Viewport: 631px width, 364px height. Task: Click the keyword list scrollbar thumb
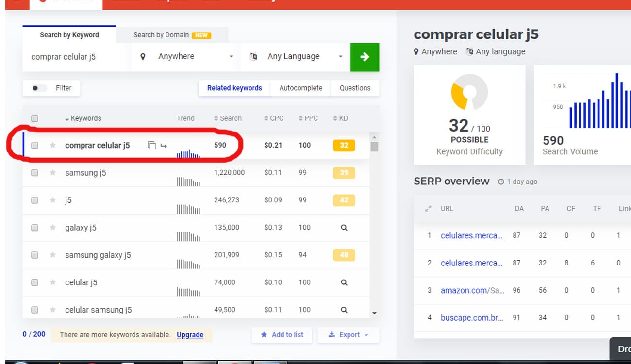374,147
